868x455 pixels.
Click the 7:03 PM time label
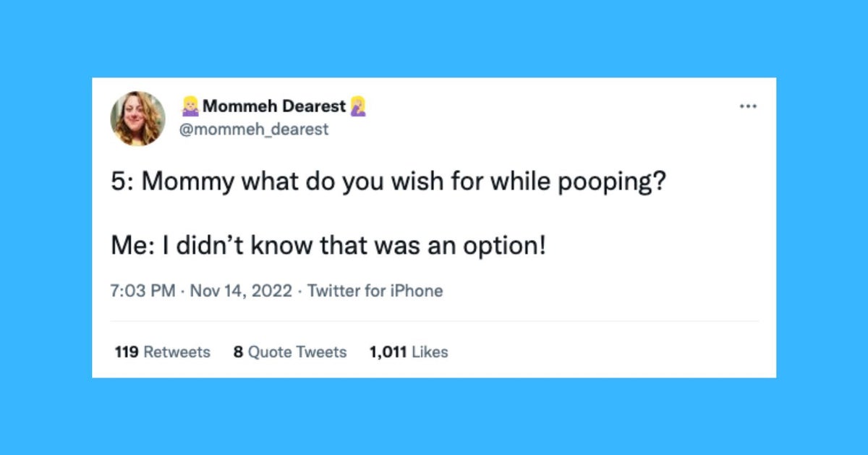coord(139,291)
